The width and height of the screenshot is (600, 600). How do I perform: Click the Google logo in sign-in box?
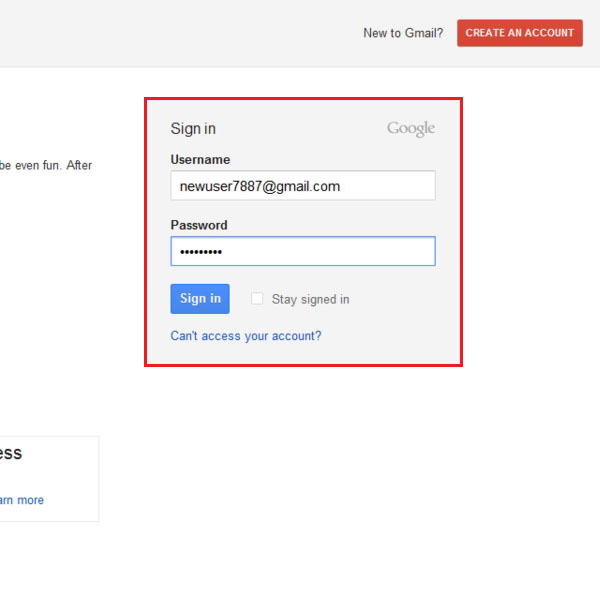point(411,129)
